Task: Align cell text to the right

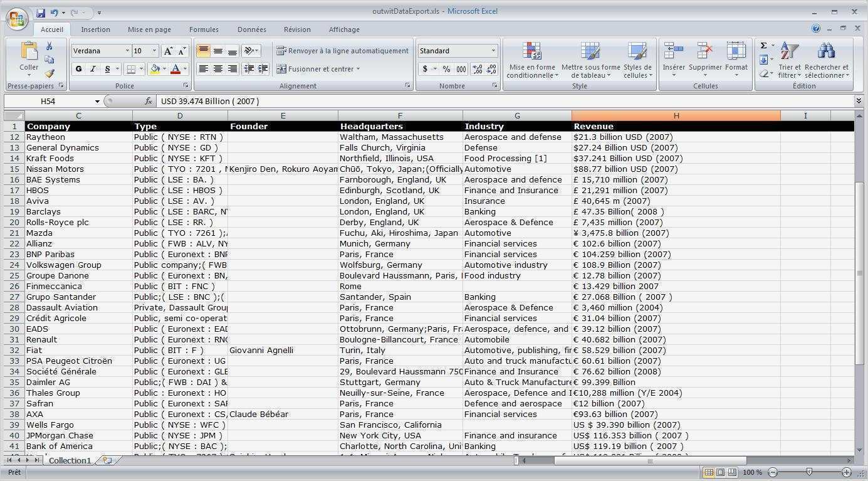Action: coord(232,69)
